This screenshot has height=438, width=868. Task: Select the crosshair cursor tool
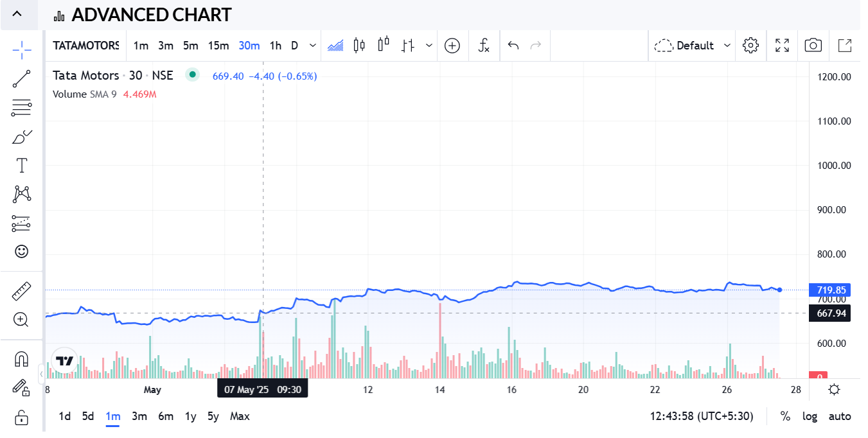pos(21,49)
